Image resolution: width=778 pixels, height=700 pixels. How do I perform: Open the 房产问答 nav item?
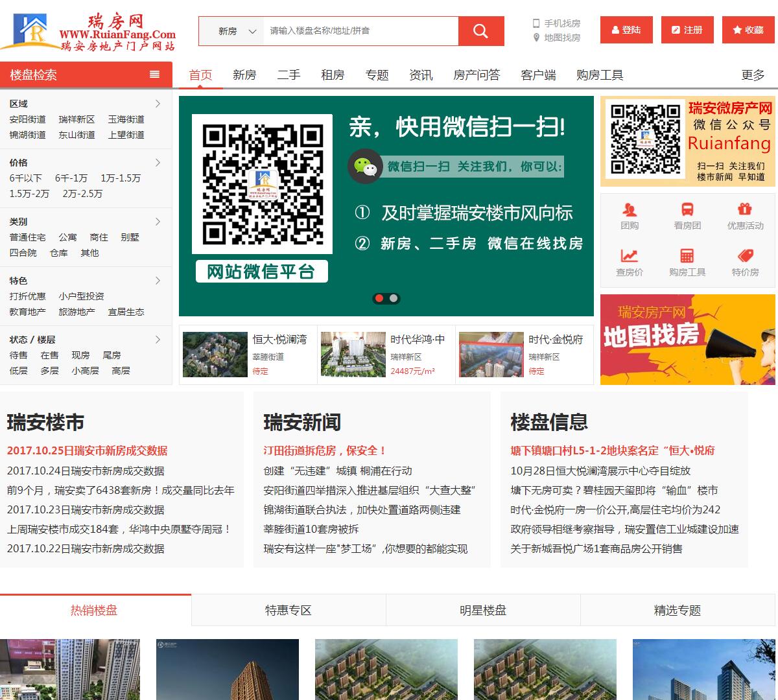(x=477, y=75)
